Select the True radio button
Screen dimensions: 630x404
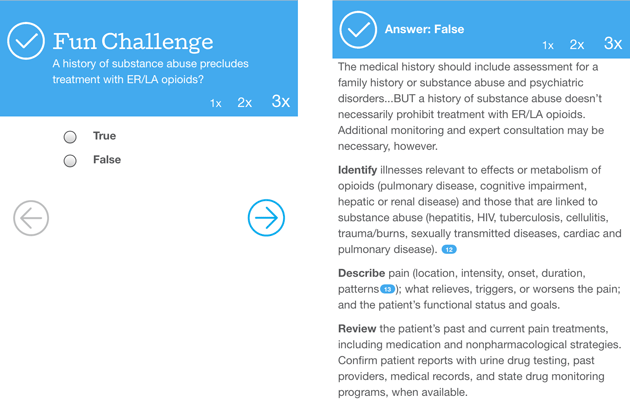[x=70, y=137]
